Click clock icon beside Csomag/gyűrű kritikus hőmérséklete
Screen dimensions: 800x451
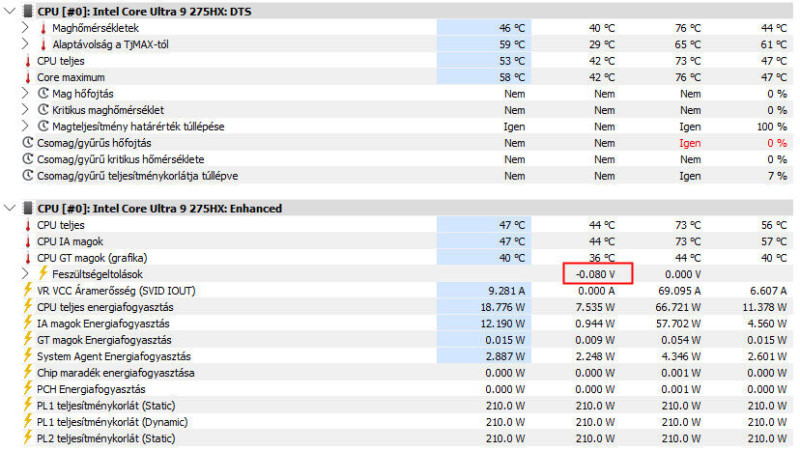click(x=28, y=159)
